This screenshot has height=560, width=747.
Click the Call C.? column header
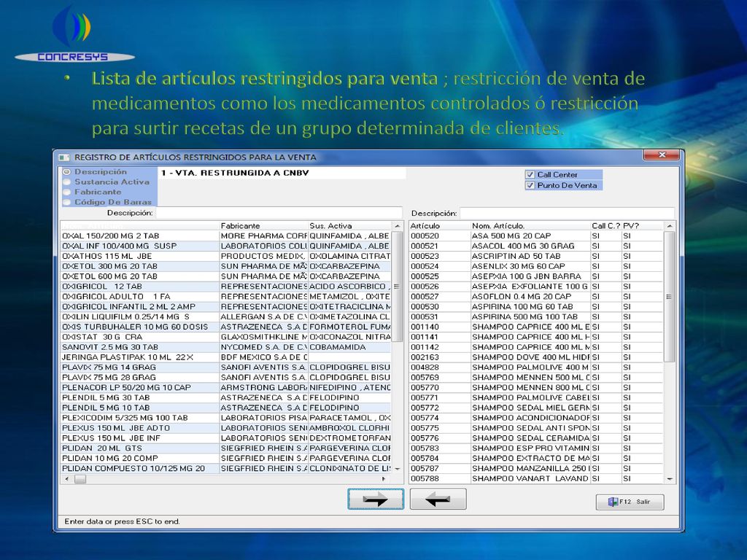point(606,226)
